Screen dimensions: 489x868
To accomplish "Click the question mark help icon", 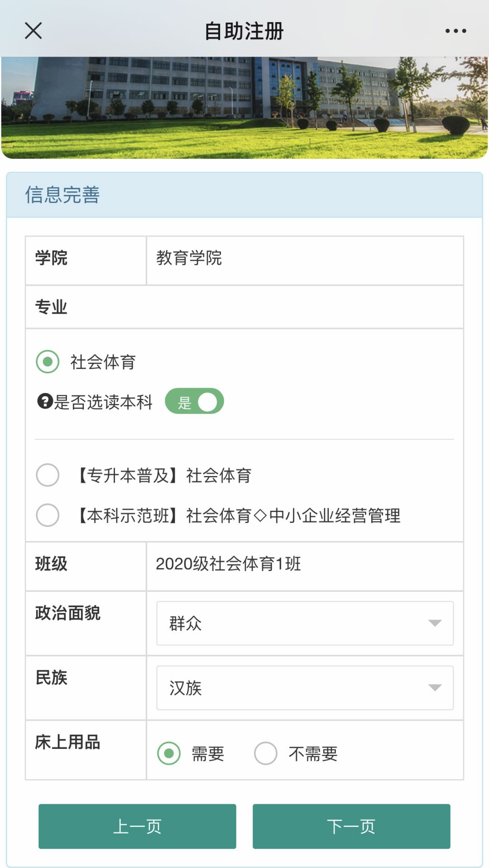I will [x=45, y=401].
